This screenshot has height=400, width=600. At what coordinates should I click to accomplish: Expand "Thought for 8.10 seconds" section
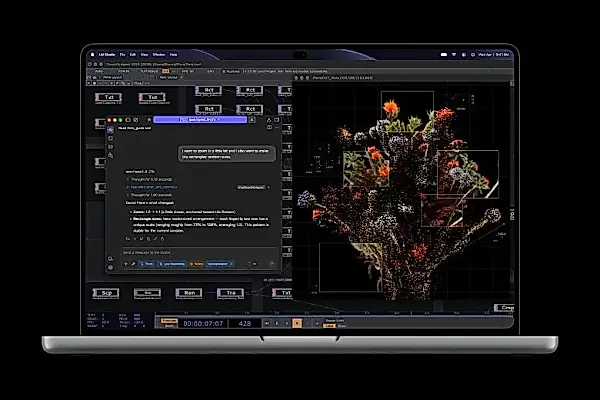click(150, 179)
